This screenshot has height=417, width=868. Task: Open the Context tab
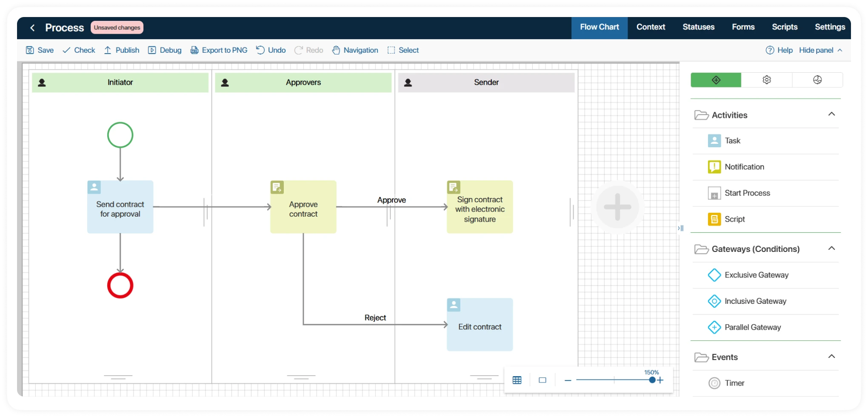[651, 27]
